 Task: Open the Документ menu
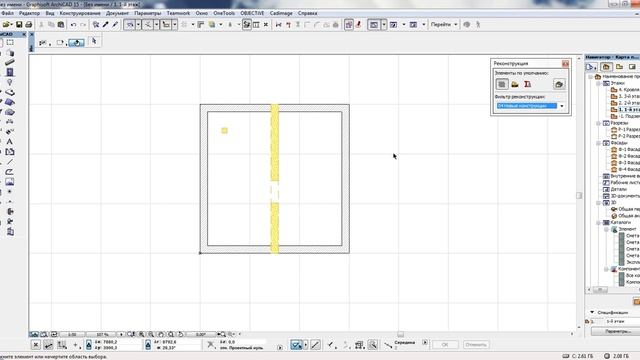click(117, 13)
